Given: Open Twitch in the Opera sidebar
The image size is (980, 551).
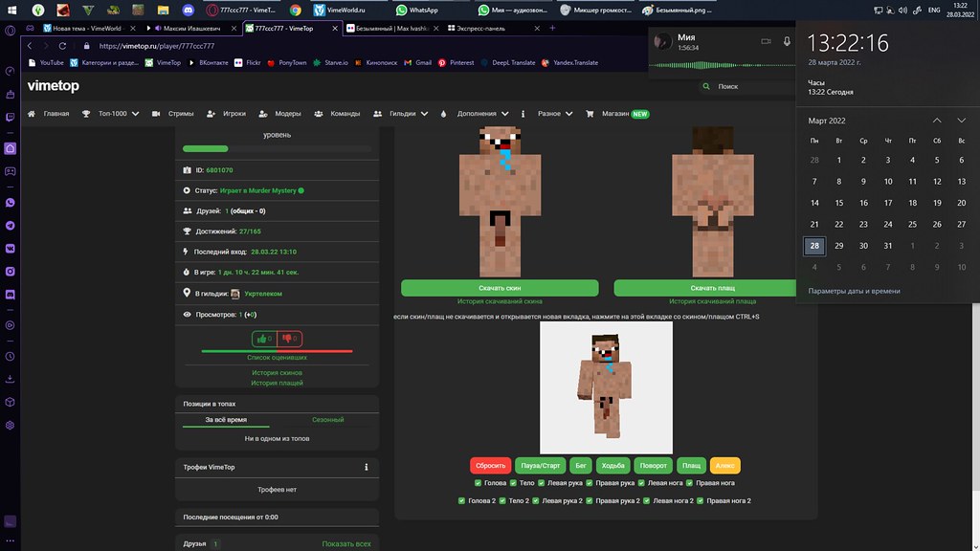Looking at the screenshot, I should coord(10,118).
